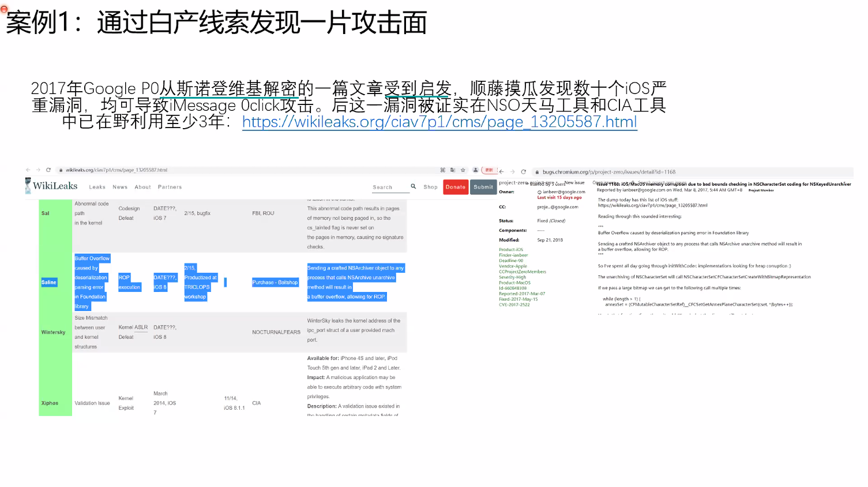Click the Codesign Defeat table cell
The width and height of the screenshot is (868, 487).
[x=129, y=213]
